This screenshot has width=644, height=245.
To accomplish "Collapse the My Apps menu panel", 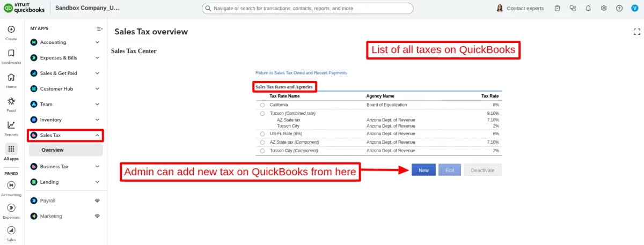I will pyautogui.click(x=99, y=28).
